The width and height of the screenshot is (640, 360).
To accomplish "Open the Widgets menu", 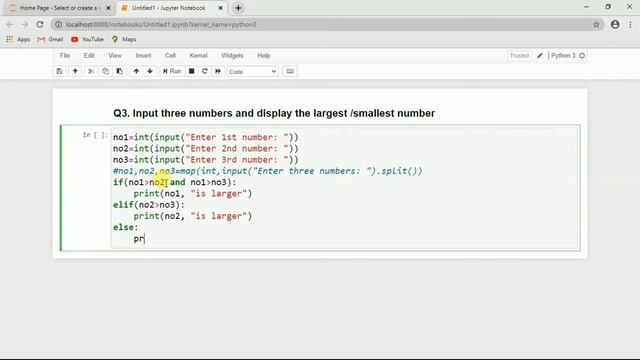I will pyautogui.click(x=232, y=56).
